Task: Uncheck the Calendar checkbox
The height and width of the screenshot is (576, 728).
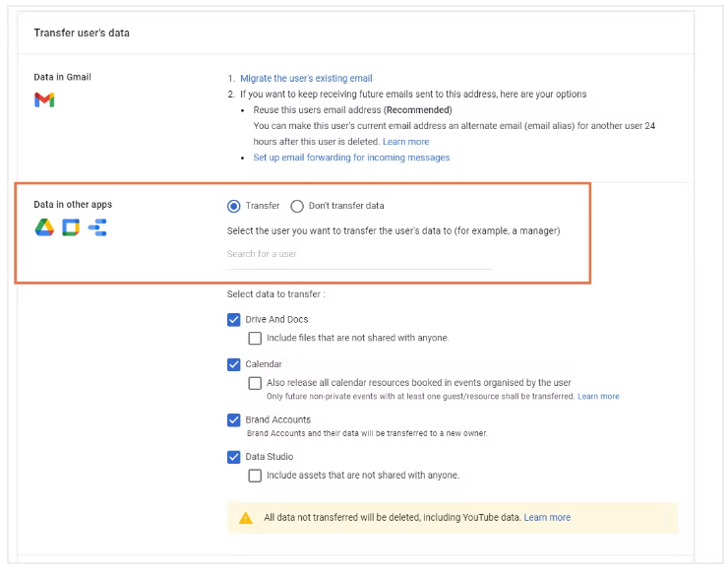Action: coord(234,364)
